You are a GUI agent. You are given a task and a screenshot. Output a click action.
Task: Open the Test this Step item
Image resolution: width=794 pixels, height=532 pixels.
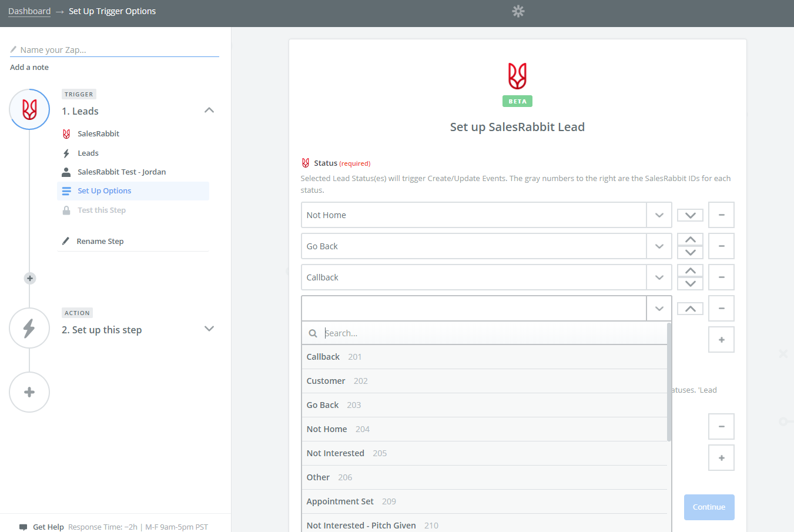(x=102, y=210)
